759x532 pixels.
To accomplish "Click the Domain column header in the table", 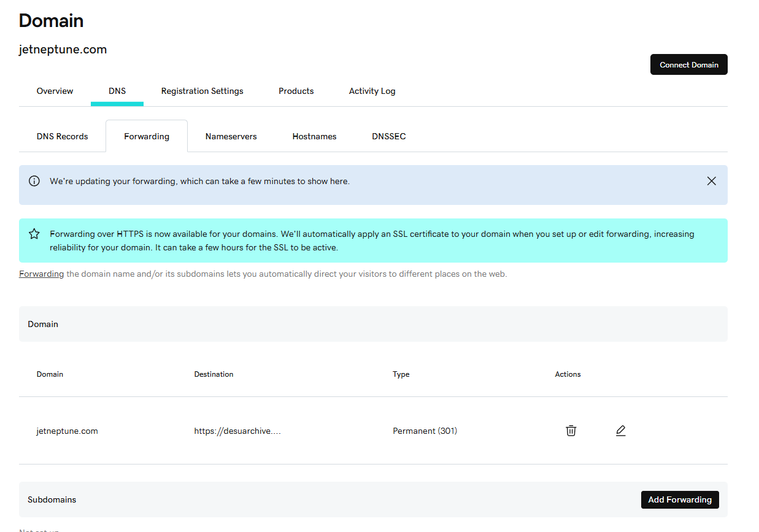I will pos(50,374).
